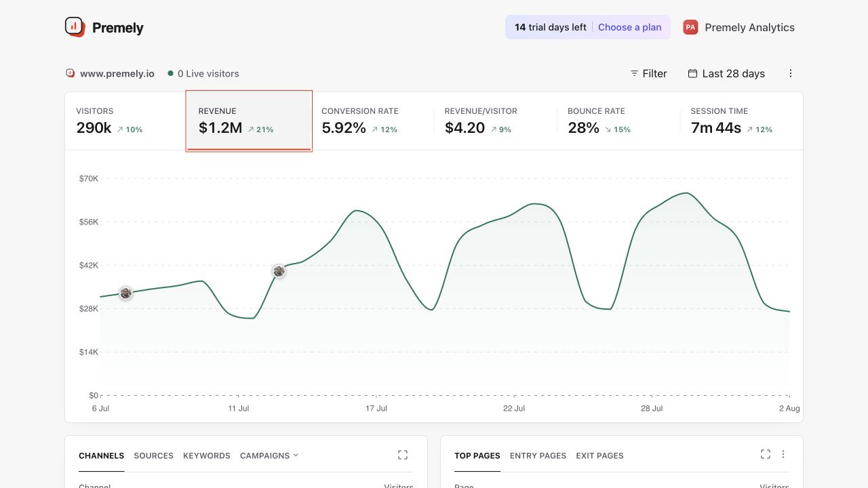Open Top Pages panel three-dot menu

click(783, 454)
